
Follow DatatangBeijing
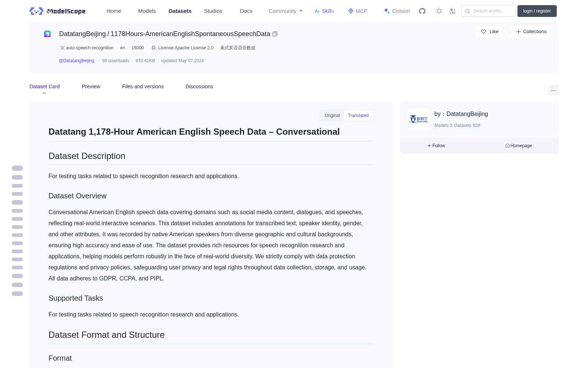coord(436,146)
